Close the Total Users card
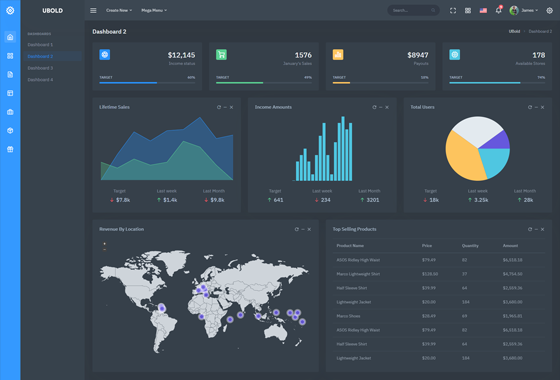 [542, 107]
